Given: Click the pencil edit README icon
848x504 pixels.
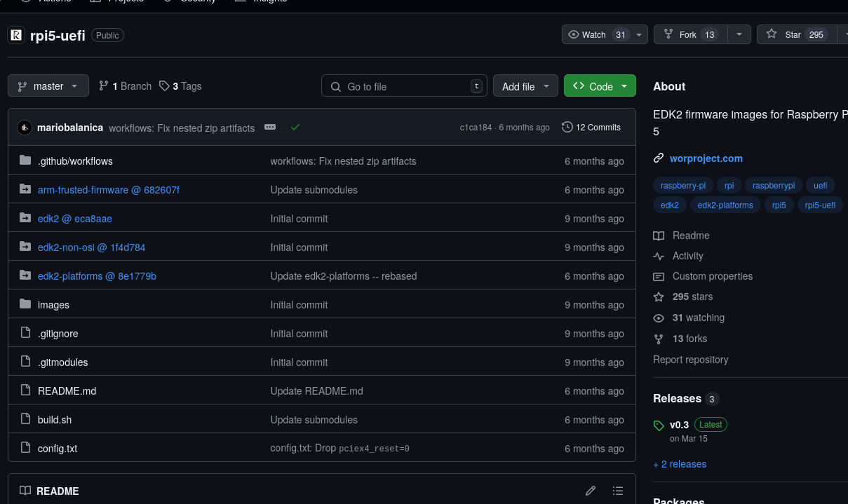Looking at the screenshot, I should tap(591, 491).
